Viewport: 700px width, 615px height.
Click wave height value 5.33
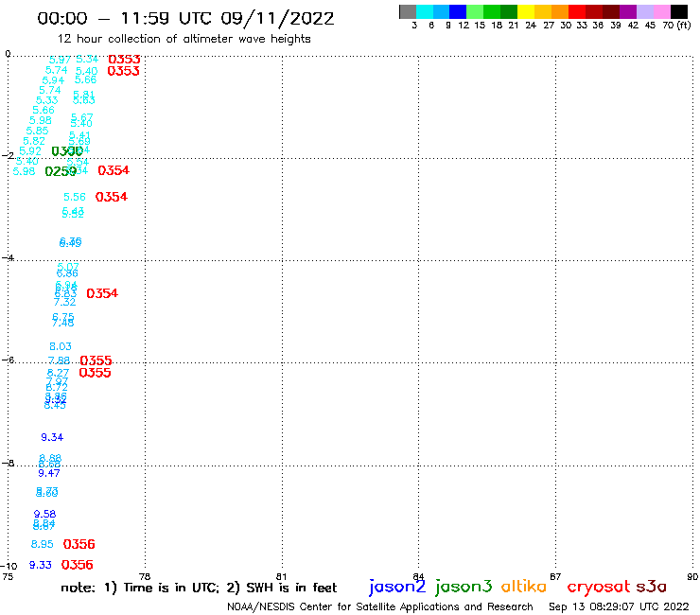pos(47,100)
